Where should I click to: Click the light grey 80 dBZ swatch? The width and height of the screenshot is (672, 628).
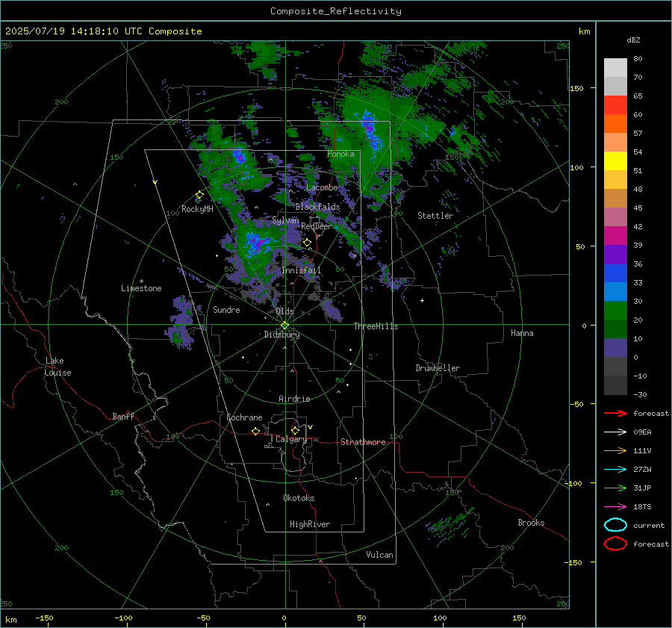[x=615, y=67]
